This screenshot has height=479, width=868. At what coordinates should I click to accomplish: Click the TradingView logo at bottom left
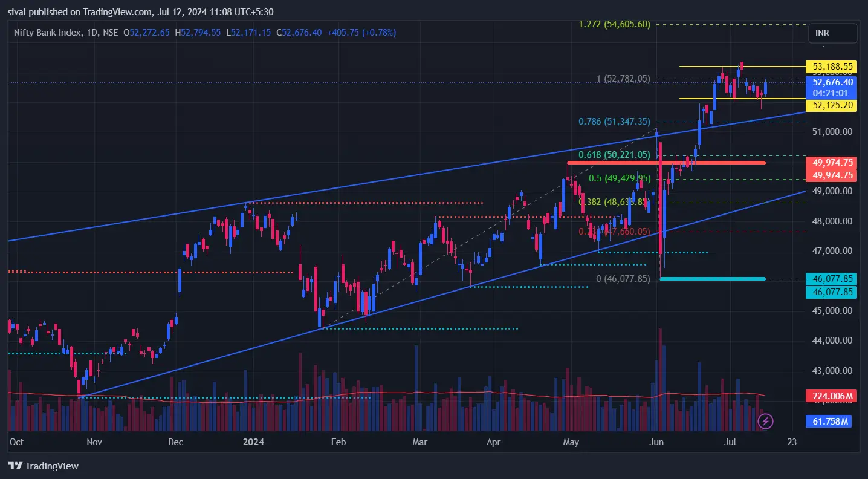(x=43, y=466)
